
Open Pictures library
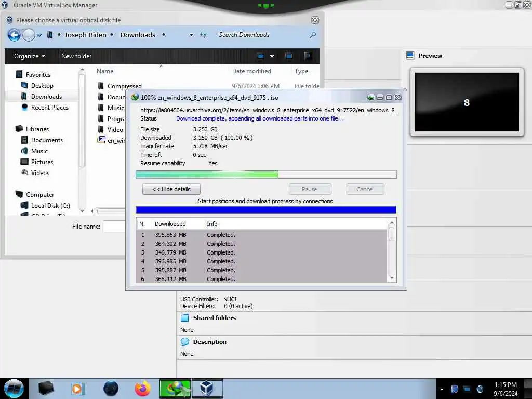click(x=37, y=162)
